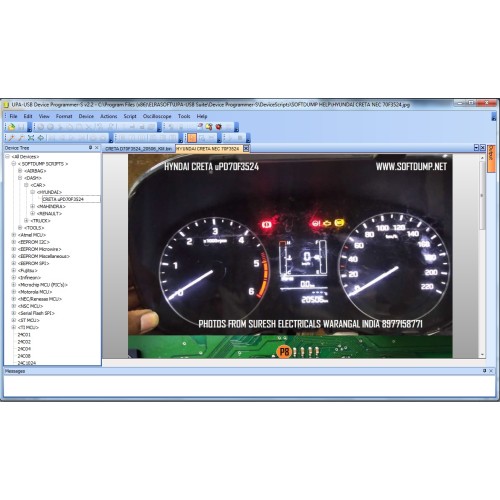This screenshot has height=500, width=500.
Task: Collapse the <DASH> node
Action: pos(20,178)
